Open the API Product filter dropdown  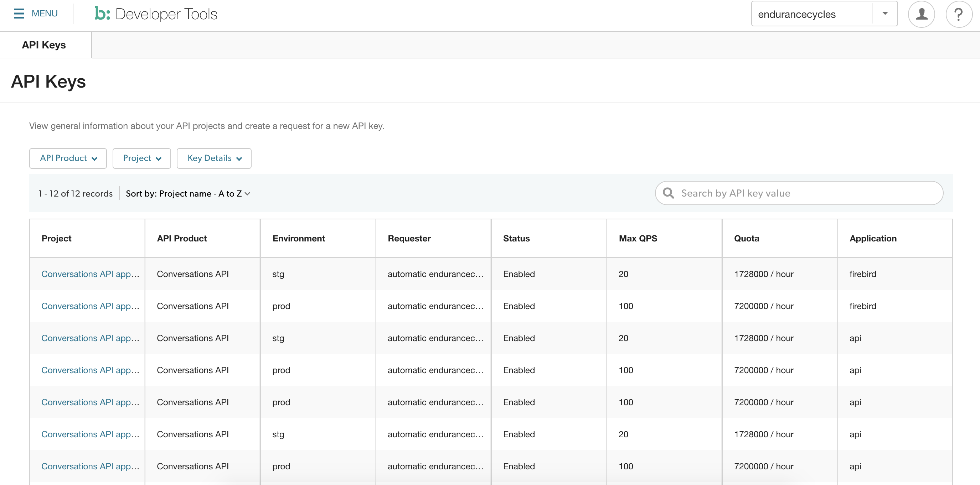68,158
